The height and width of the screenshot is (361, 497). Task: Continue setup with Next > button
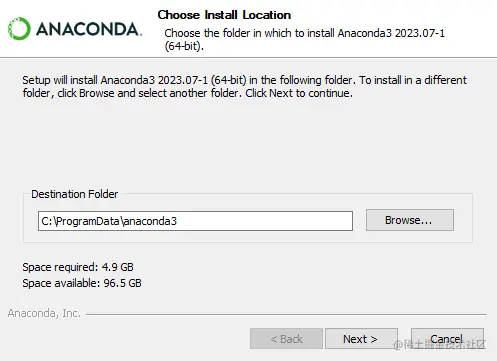(x=361, y=339)
